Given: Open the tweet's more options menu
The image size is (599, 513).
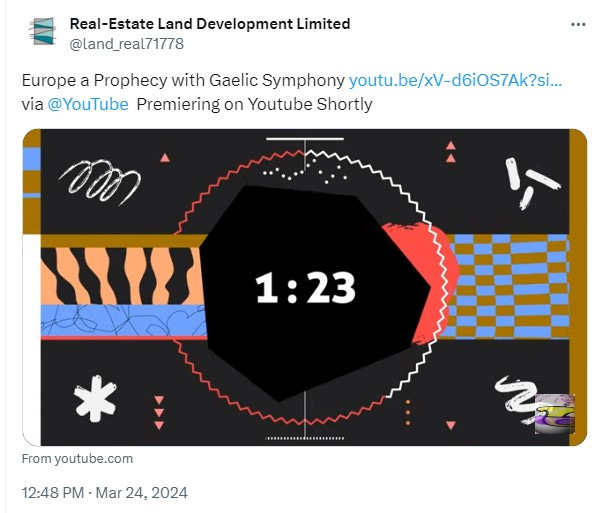Looking at the screenshot, I should tap(578, 24).
